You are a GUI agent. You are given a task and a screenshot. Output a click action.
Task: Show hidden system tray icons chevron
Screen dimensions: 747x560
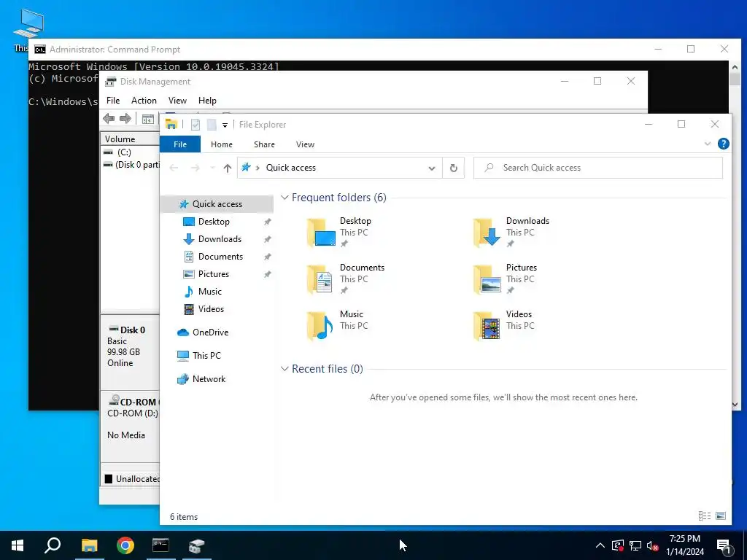click(600, 545)
